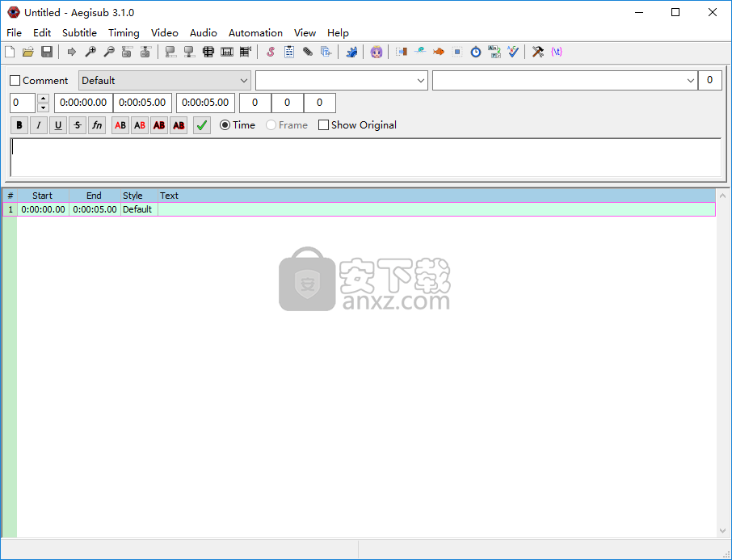Image resolution: width=732 pixels, height=560 pixels.
Task: Open the Automation manager icon
Action: (x=351, y=52)
